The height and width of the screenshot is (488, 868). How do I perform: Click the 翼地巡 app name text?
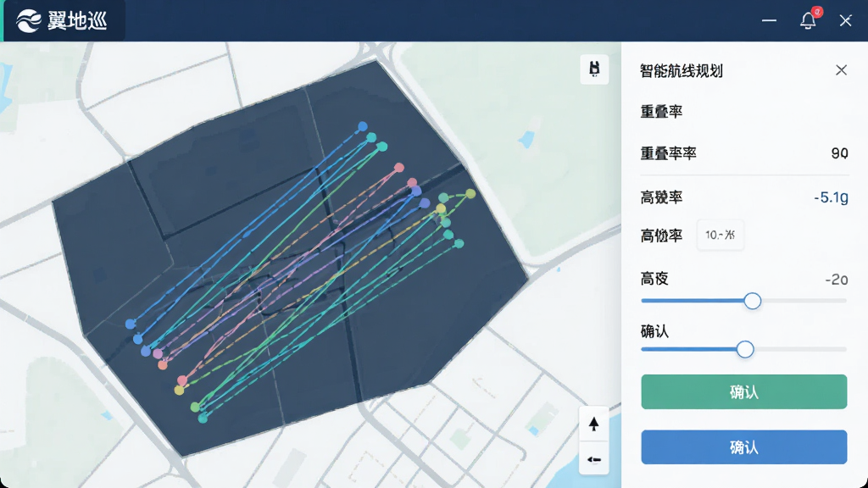77,21
